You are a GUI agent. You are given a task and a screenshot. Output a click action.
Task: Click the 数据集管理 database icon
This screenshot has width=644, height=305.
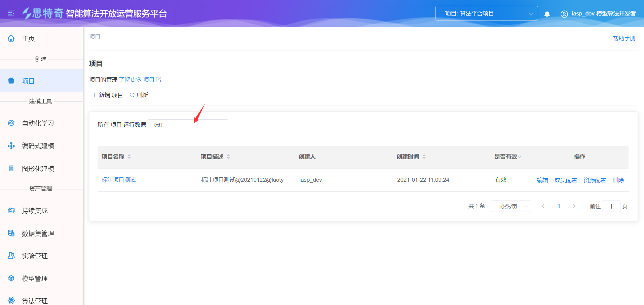tap(11, 233)
